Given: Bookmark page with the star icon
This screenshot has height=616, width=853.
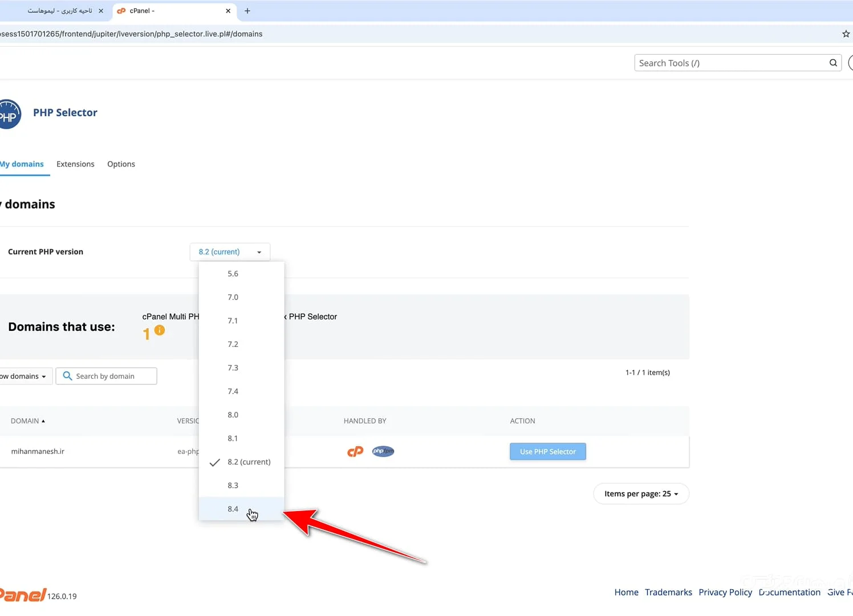Looking at the screenshot, I should 846,34.
